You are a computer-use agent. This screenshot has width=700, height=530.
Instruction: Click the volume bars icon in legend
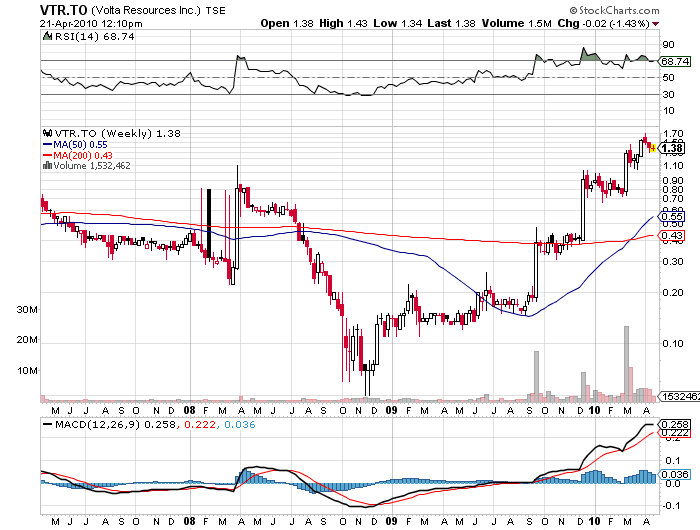[47, 166]
